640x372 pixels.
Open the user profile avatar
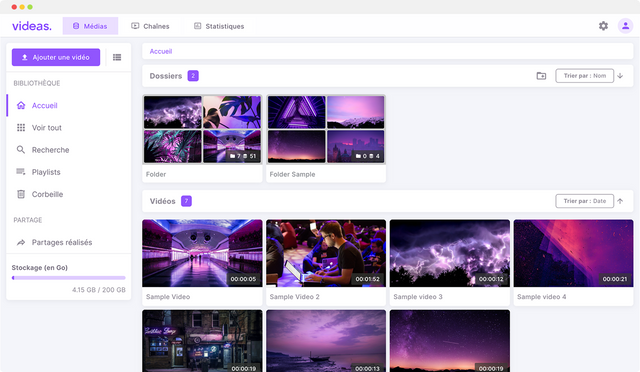[625, 26]
